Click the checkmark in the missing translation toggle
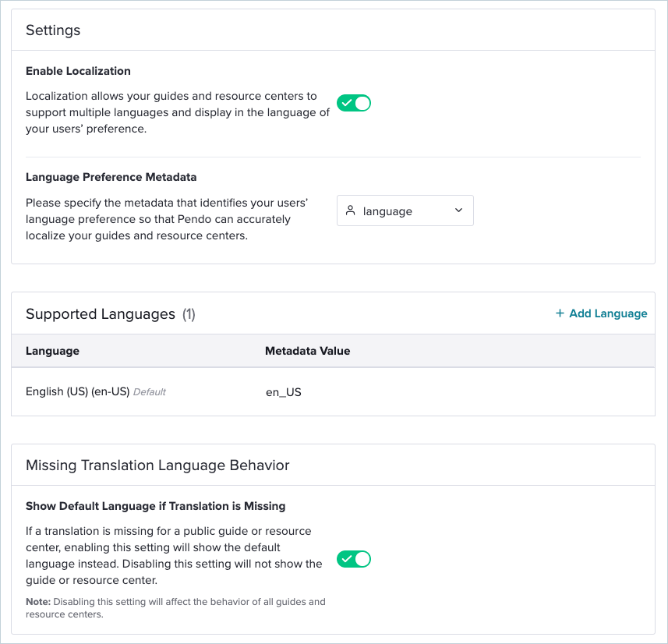This screenshot has width=668, height=644. coord(347,559)
